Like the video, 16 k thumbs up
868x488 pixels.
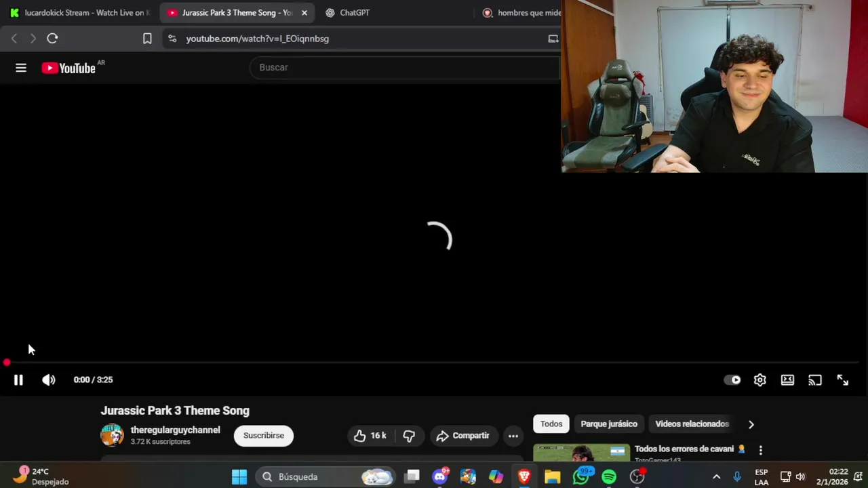pos(370,436)
